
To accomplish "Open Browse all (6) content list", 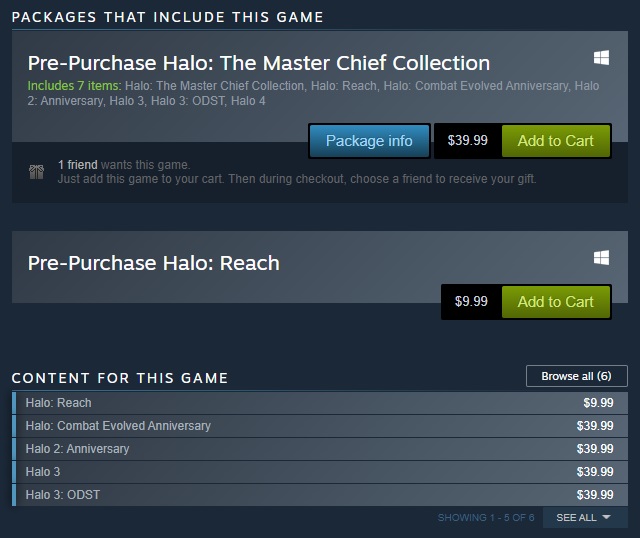I will click(576, 376).
